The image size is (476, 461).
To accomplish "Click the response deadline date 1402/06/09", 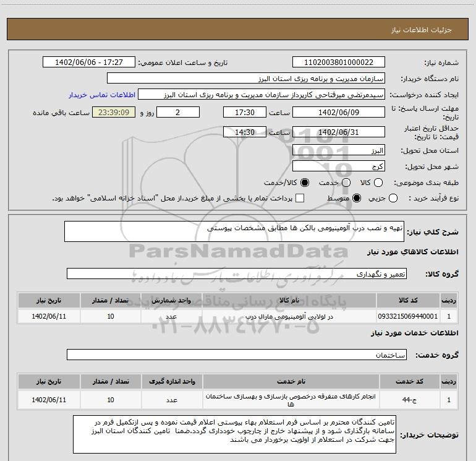I will (339, 112).
